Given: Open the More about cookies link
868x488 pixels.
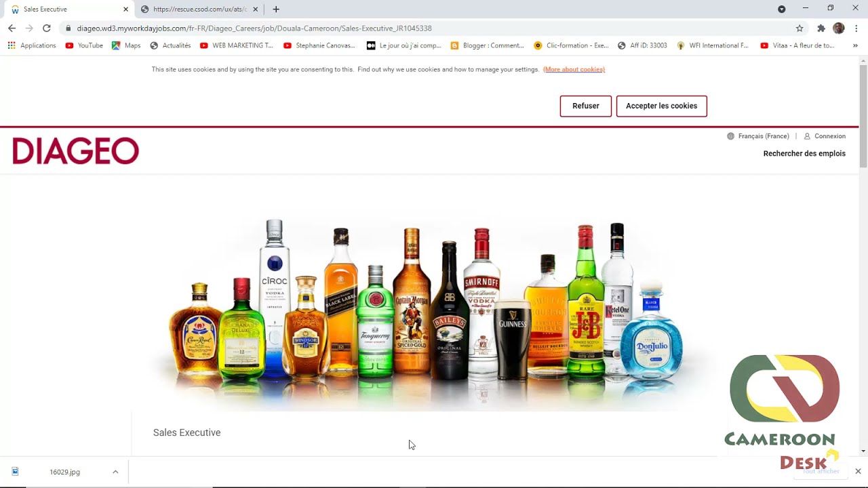Looking at the screenshot, I should (x=574, y=70).
